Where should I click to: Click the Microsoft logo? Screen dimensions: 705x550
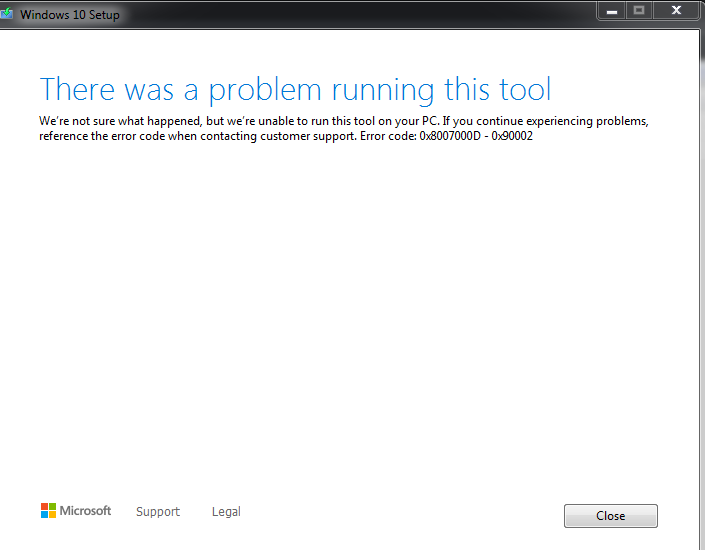point(76,511)
